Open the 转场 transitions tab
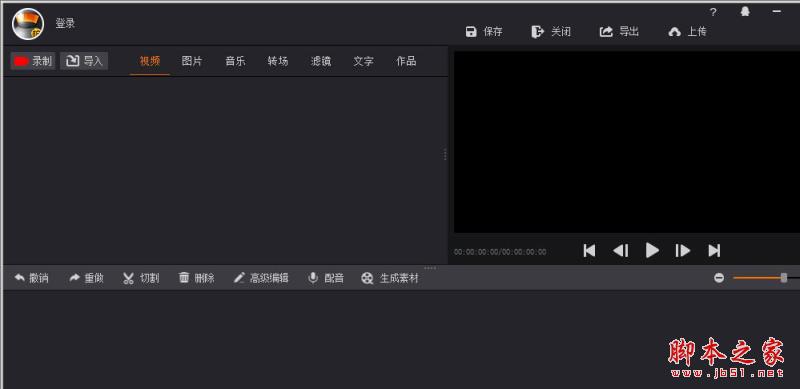The height and width of the screenshot is (389, 800). [278, 61]
